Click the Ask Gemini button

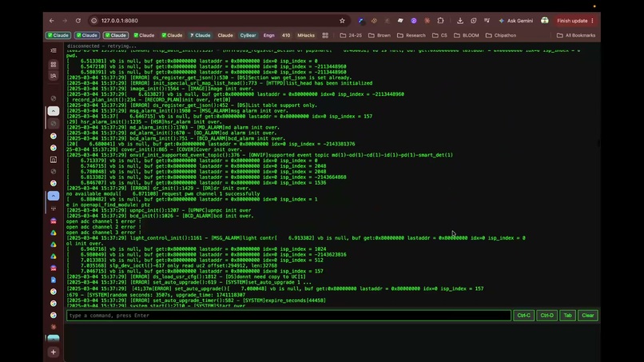[x=516, y=21]
